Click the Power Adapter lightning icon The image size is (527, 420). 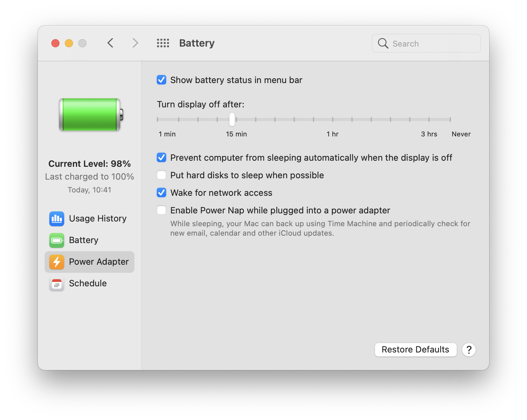click(x=56, y=262)
